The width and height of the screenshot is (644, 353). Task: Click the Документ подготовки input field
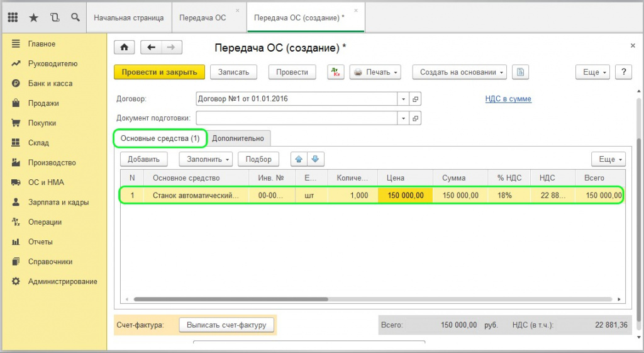(297, 118)
